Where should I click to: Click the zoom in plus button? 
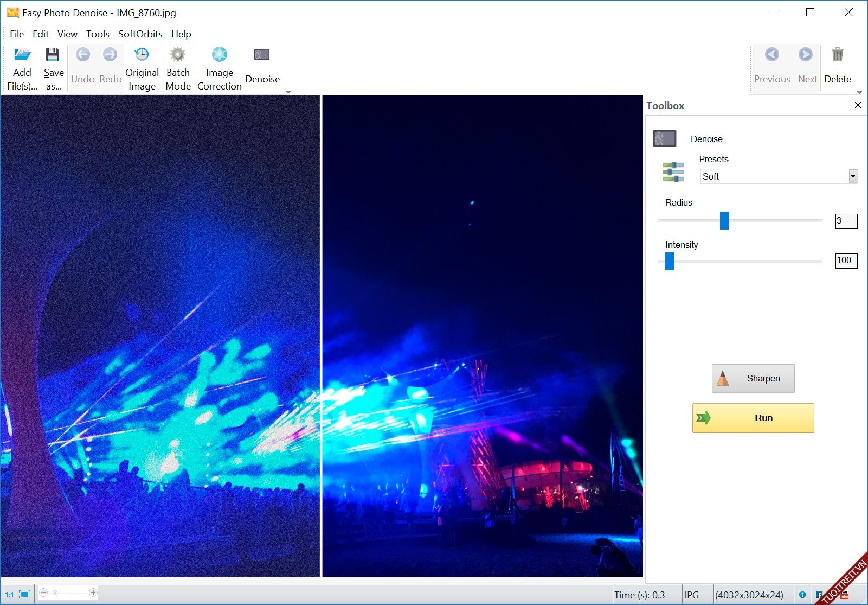pos(93,593)
